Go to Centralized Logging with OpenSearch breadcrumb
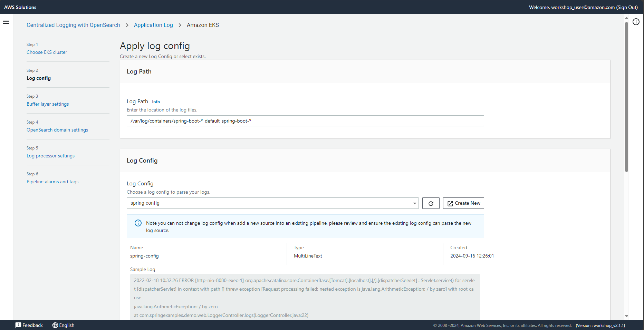The image size is (644, 330). 73,25
